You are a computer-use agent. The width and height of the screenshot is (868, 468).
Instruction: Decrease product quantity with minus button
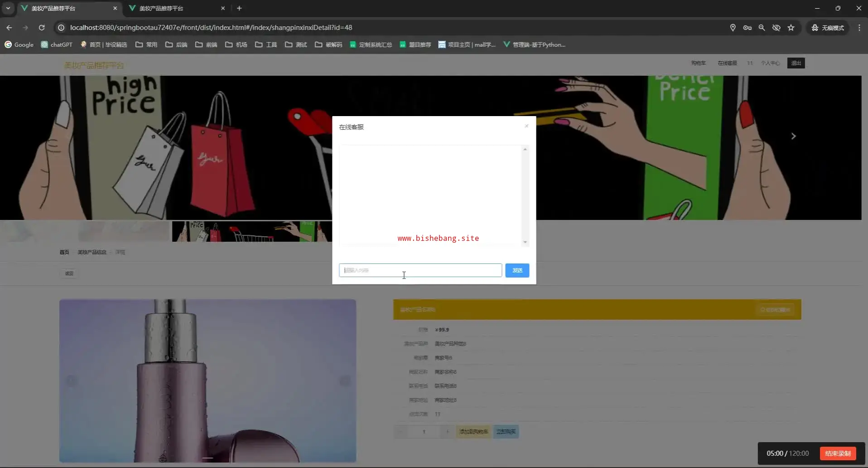click(x=400, y=432)
